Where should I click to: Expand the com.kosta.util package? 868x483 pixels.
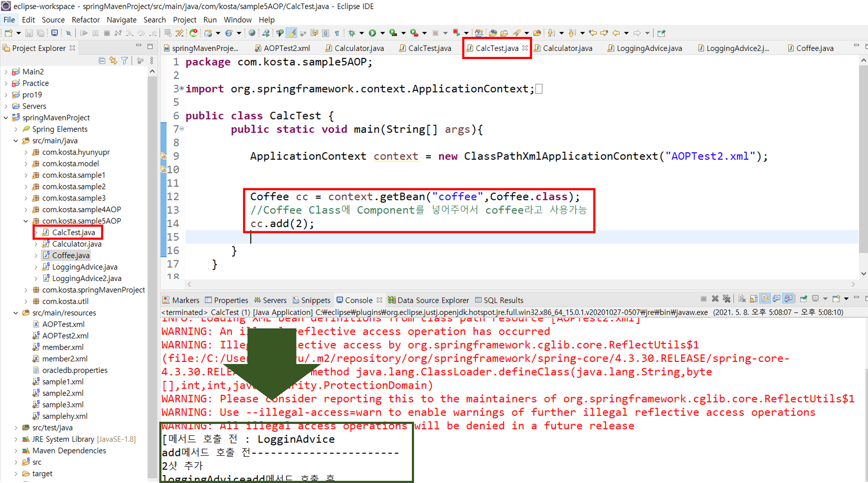(26, 301)
